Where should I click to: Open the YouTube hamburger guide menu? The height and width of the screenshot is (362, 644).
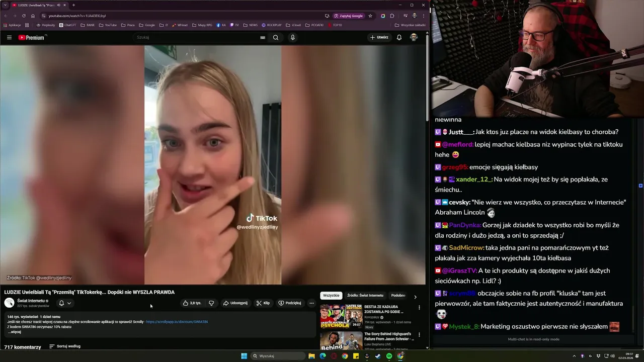pos(9,37)
